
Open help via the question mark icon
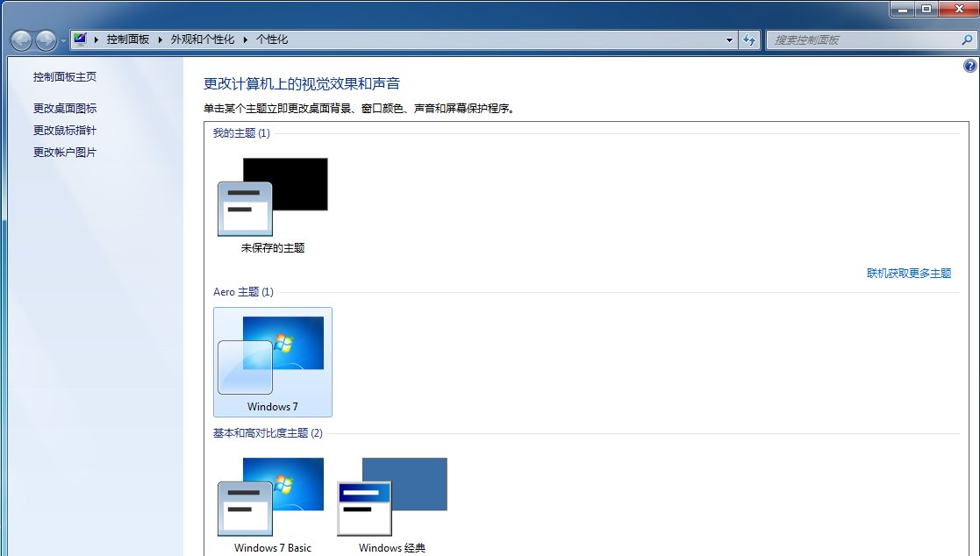click(969, 65)
